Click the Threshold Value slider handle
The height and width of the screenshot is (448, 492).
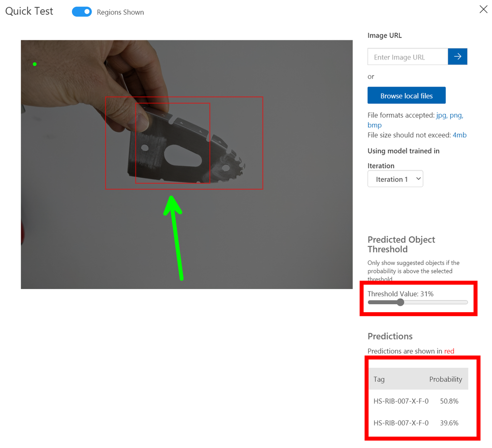click(400, 302)
